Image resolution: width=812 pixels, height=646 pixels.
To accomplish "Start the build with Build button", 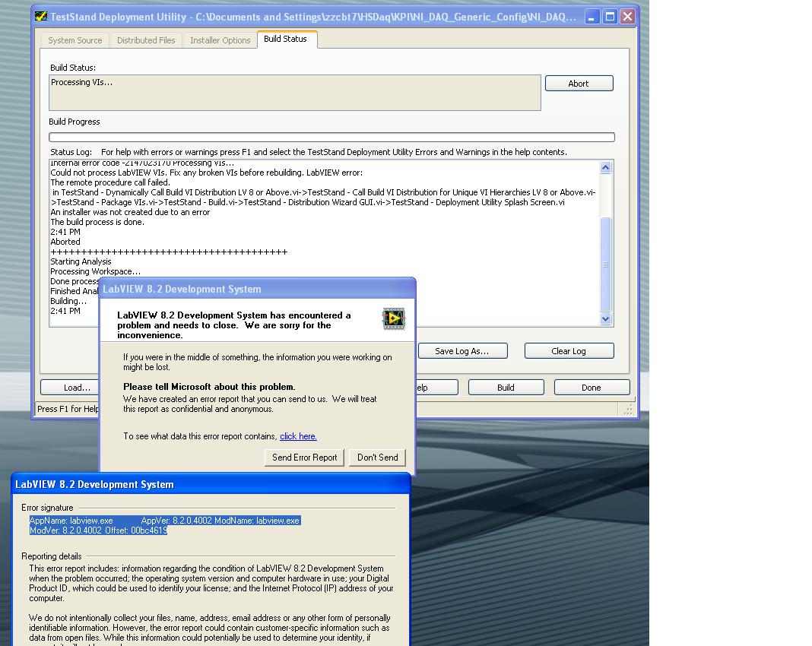I will 506,387.
